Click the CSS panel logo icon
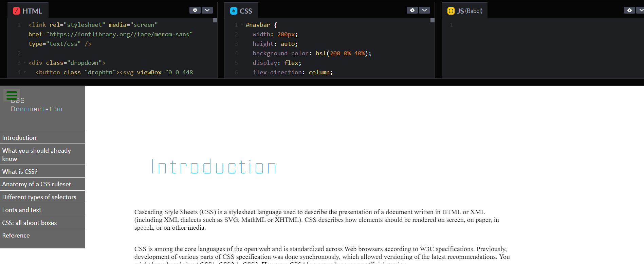The height and width of the screenshot is (264, 644). 234,11
